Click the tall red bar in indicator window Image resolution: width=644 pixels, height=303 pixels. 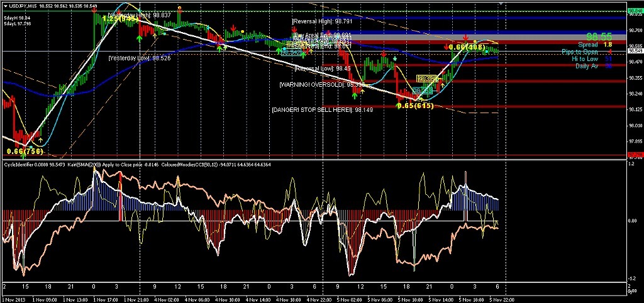coord(121,197)
